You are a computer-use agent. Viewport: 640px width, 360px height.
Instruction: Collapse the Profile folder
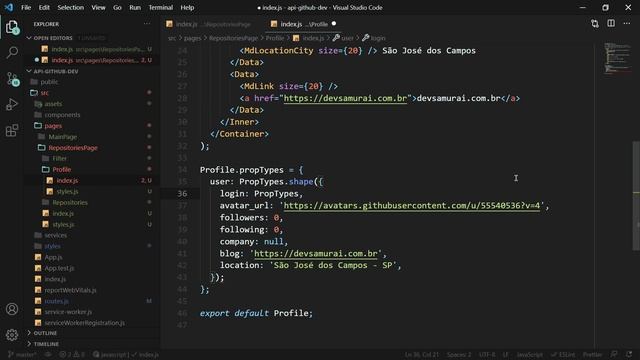coord(57,169)
